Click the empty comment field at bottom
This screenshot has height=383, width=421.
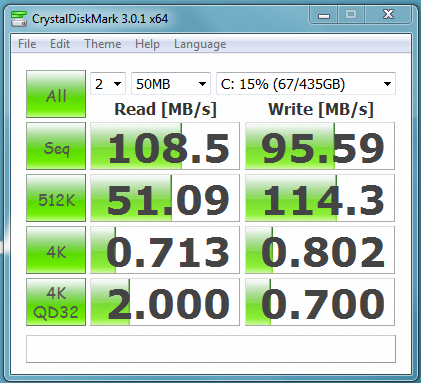click(211, 349)
